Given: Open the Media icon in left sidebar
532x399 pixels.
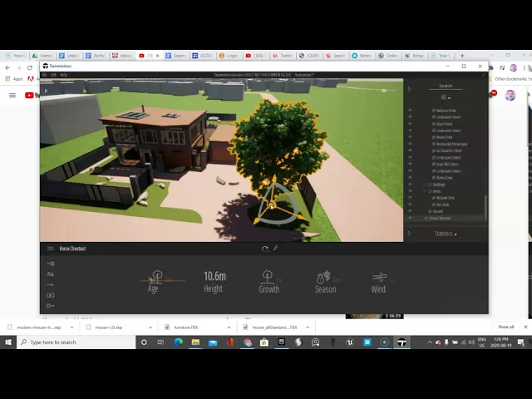Looking at the screenshot, I should [51, 295].
